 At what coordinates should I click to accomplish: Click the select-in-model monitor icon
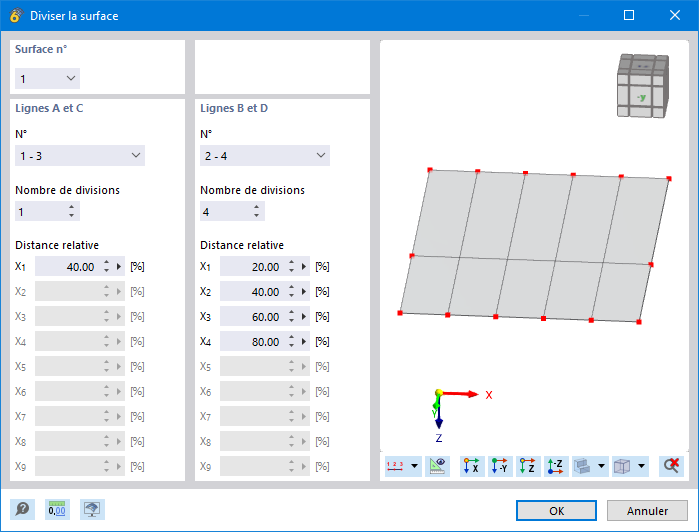pos(92,509)
